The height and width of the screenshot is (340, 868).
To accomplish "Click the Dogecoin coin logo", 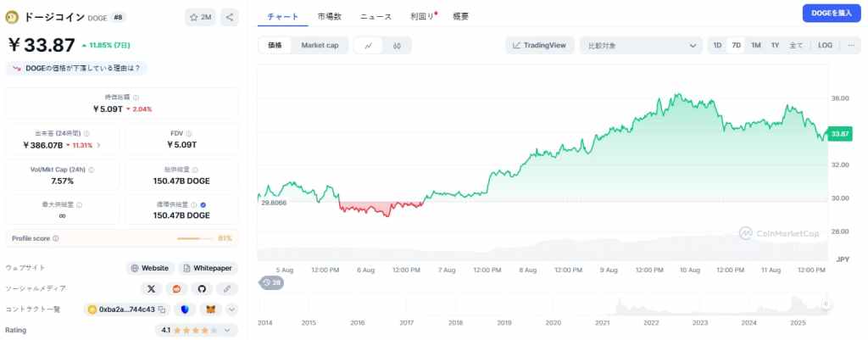I will [12, 17].
